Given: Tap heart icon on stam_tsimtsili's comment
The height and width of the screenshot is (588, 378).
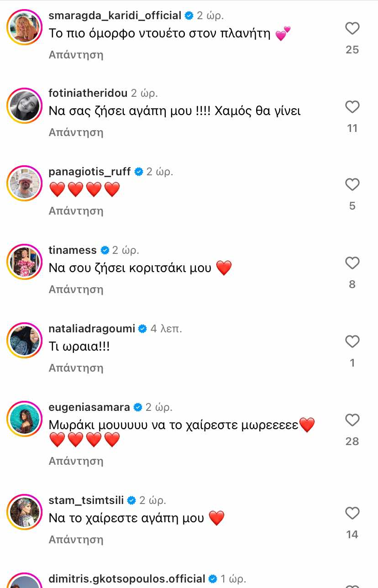Looking at the screenshot, I should [x=352, y=514].
